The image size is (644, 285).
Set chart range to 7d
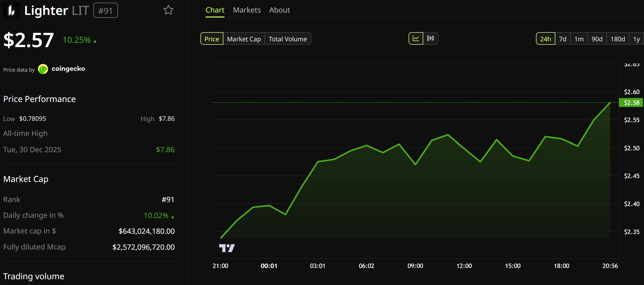tap(563, 39)
